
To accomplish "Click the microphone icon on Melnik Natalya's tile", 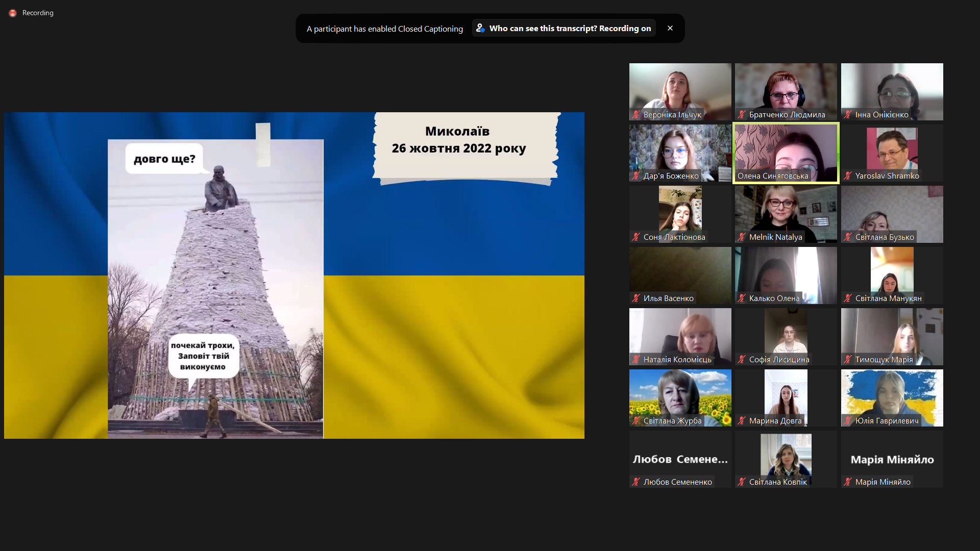I will point(742,237).
